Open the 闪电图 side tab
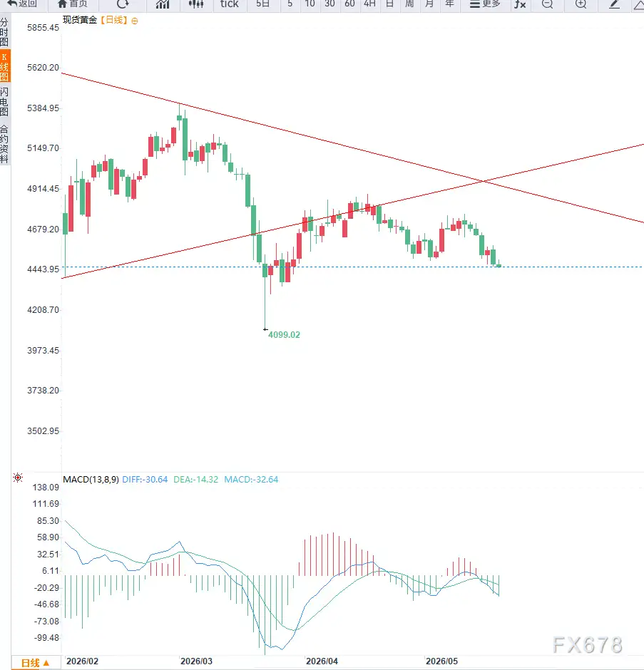This screenshot has height=670, width=644. click(4, 102)
